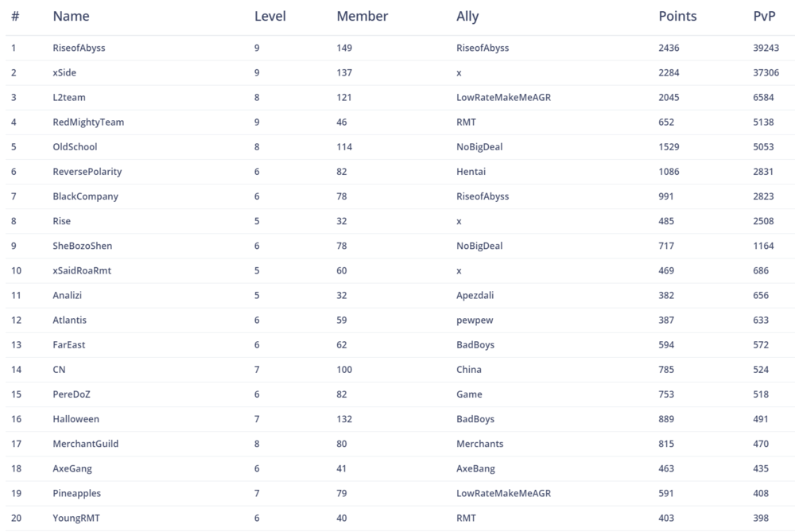Image resolution: width=795 pixels, height=532 pixels.
Task: Sort by the Points column header
Action: [677, 16]
